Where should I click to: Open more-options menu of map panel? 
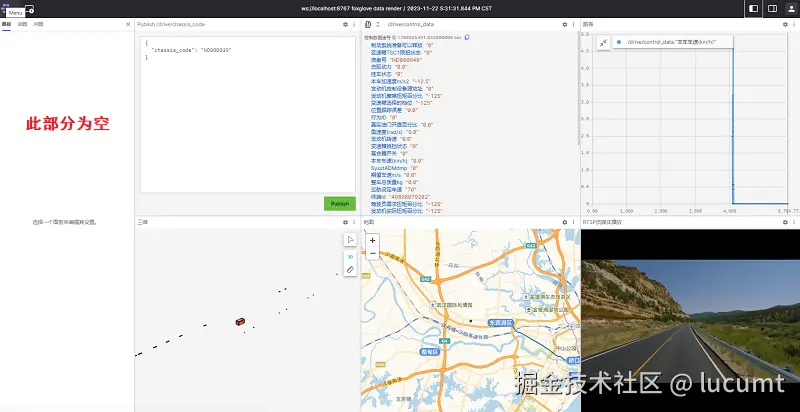click(x=573, y=222)
